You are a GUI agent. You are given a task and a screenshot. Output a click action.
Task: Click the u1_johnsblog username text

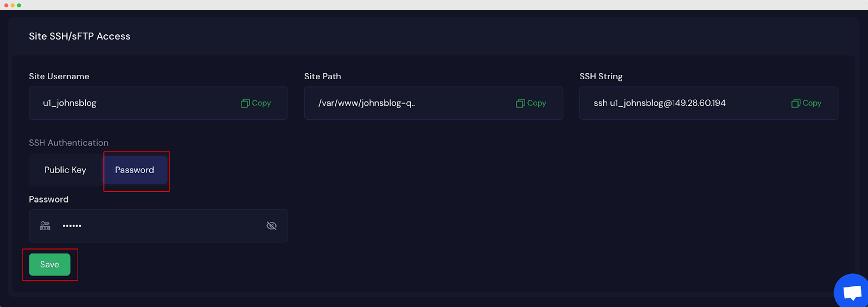click(x=69, y=103)
